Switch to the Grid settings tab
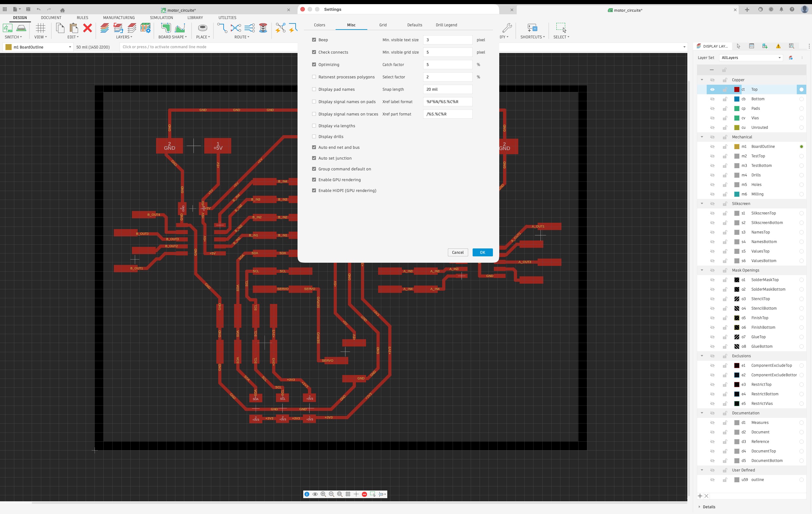The height and width of the screenshot is (514, 812). pos(383,25)
